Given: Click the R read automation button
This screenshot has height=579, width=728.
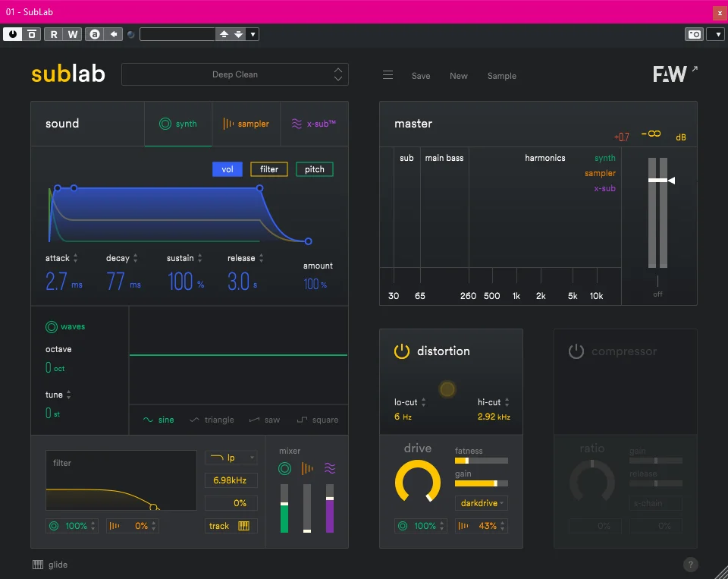Looking at the screenshot, I should click(54, 34).
